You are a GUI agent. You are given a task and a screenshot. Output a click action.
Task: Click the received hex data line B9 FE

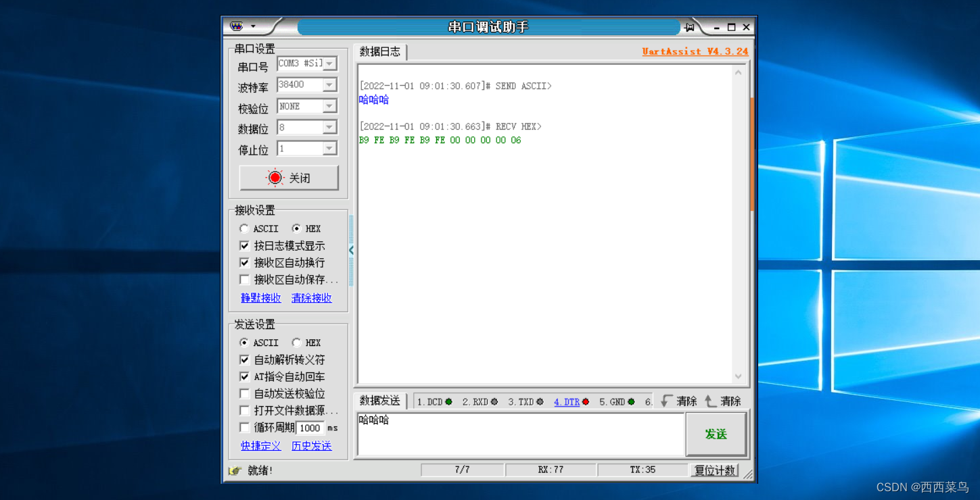[440, 141]
